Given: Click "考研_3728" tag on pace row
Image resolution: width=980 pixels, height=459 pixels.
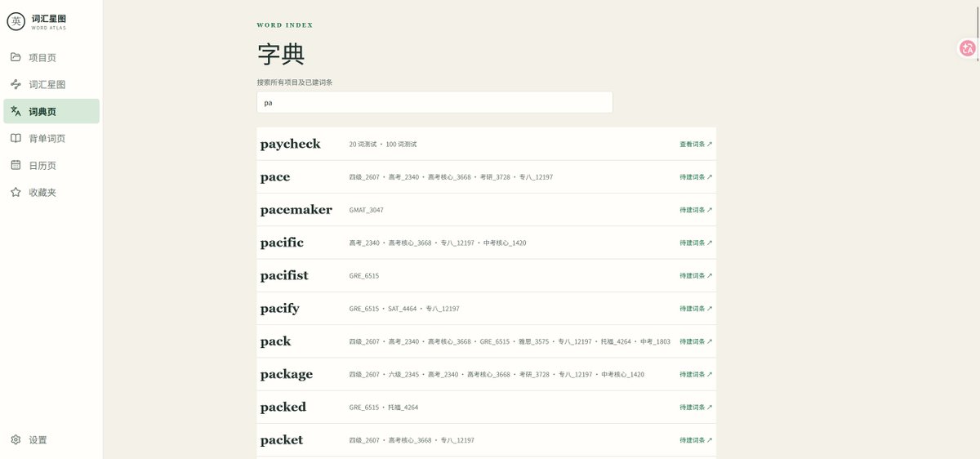Looking at the screenshot, I should [x=494, y=176].
